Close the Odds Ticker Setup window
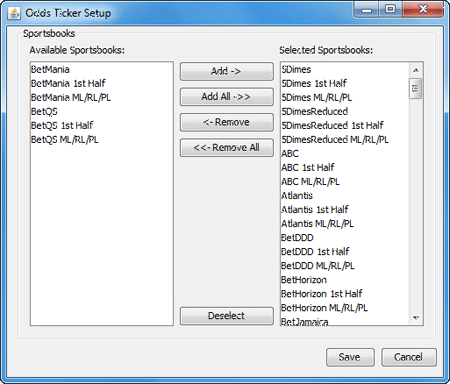Image resolution: width=450 pixels, height=384 pixels. click(x=423, y=10)
